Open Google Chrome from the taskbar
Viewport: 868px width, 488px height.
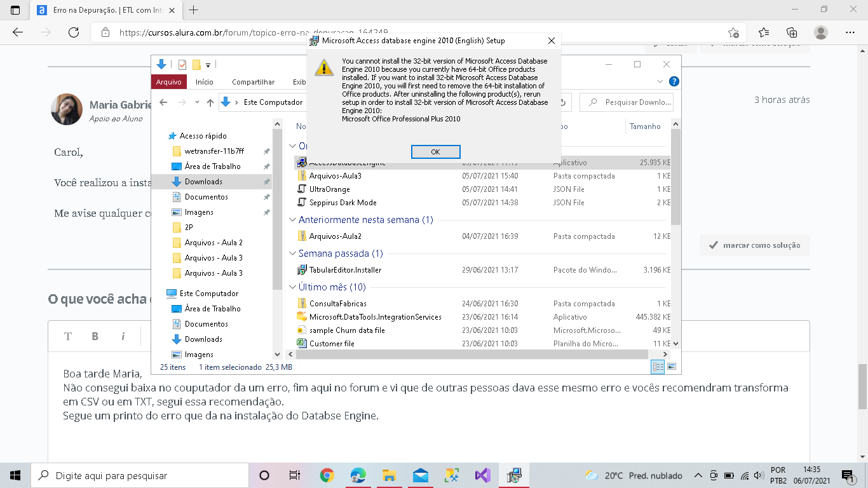[327, 475]
